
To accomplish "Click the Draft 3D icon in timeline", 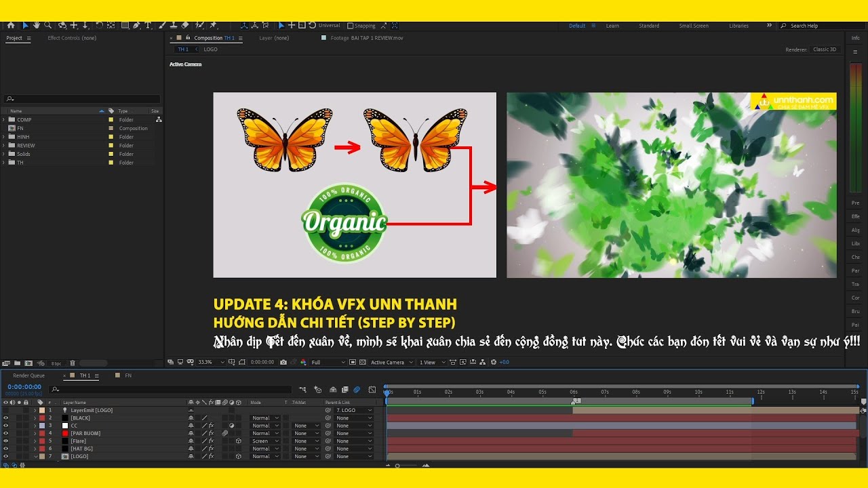I will click(317, 390).
